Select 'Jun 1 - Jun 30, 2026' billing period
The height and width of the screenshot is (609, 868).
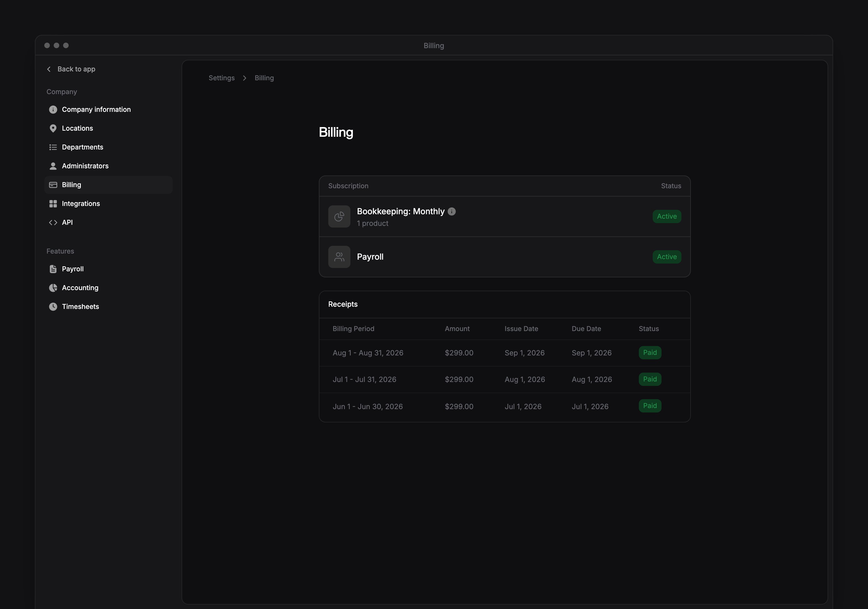[x=368, y=406]
